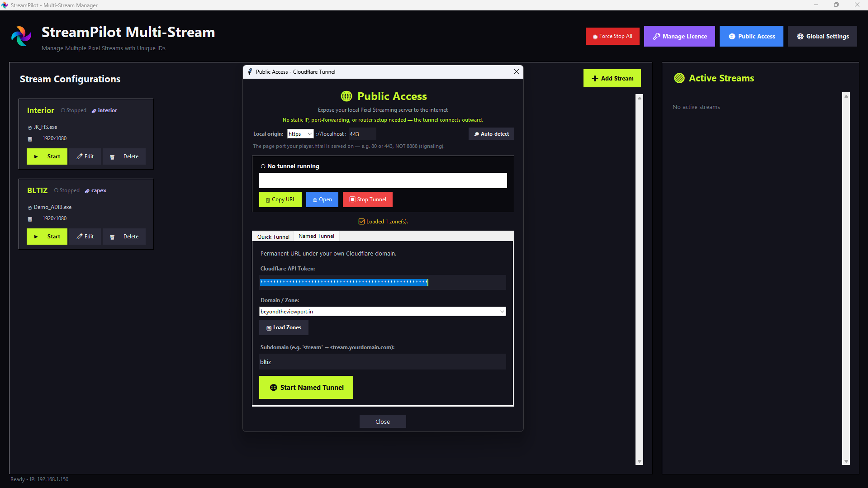Click the Stopped status on BLTIZ card

(x=66, y=190)
